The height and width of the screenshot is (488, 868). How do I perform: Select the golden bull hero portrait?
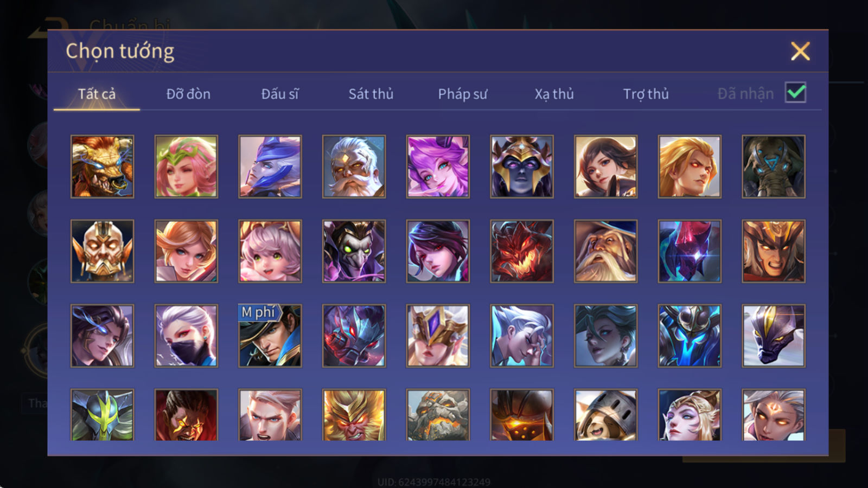tap(102, 166)
